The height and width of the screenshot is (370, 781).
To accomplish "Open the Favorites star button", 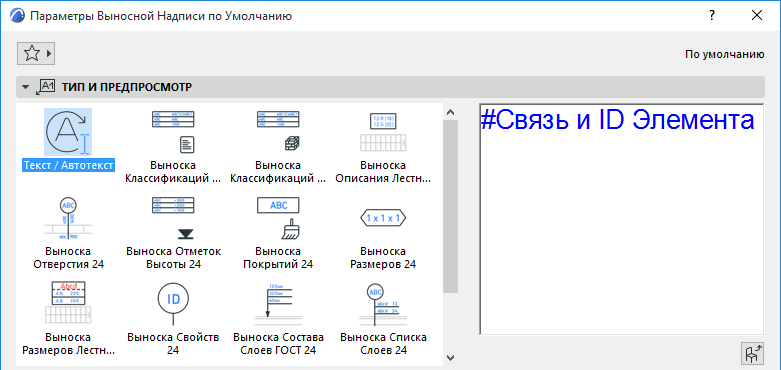I will click(x=36, y=54).
